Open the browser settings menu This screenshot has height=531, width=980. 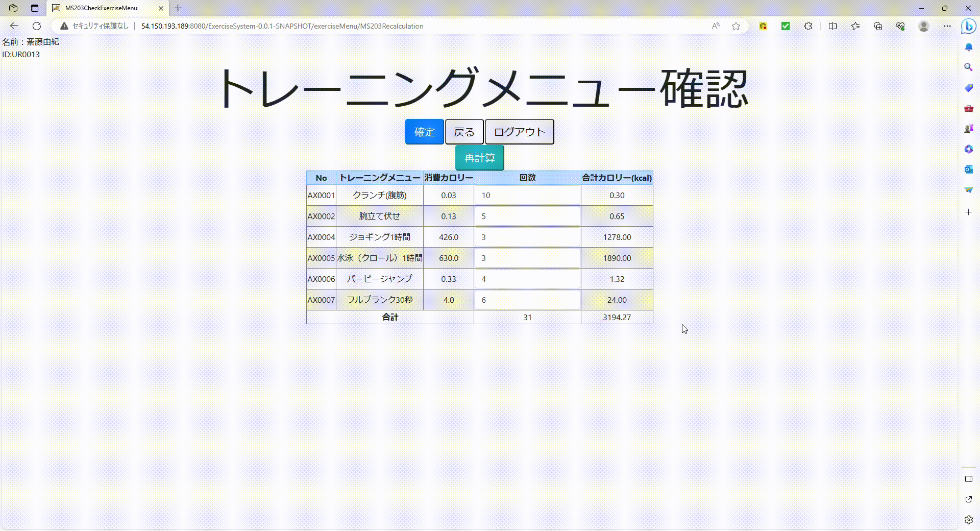click(x=947, y=26)
